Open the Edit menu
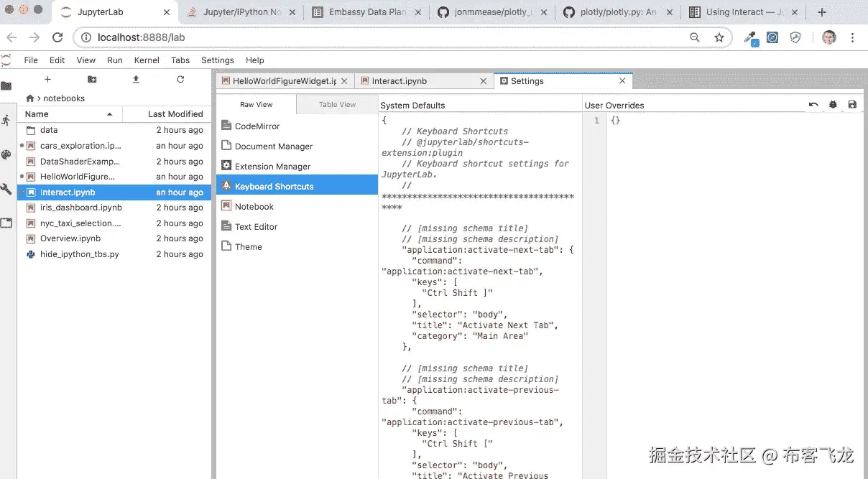The image size is (868, 479). coord(57,60)
